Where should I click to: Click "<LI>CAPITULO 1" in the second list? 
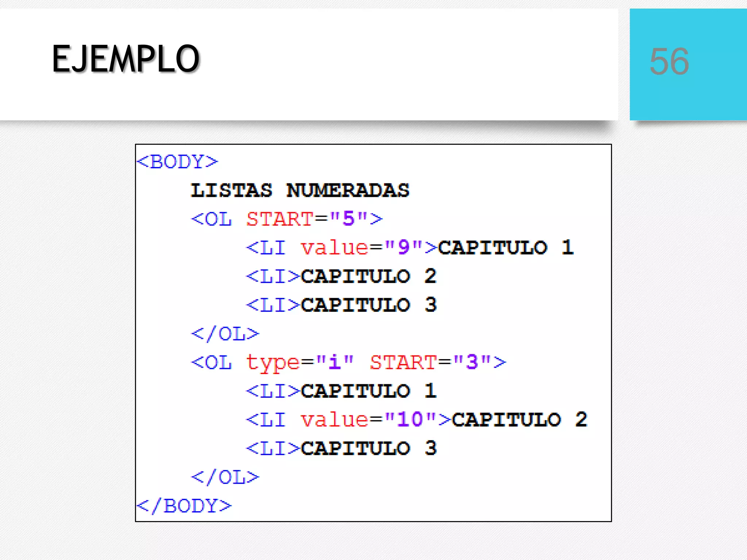[341, 391]
